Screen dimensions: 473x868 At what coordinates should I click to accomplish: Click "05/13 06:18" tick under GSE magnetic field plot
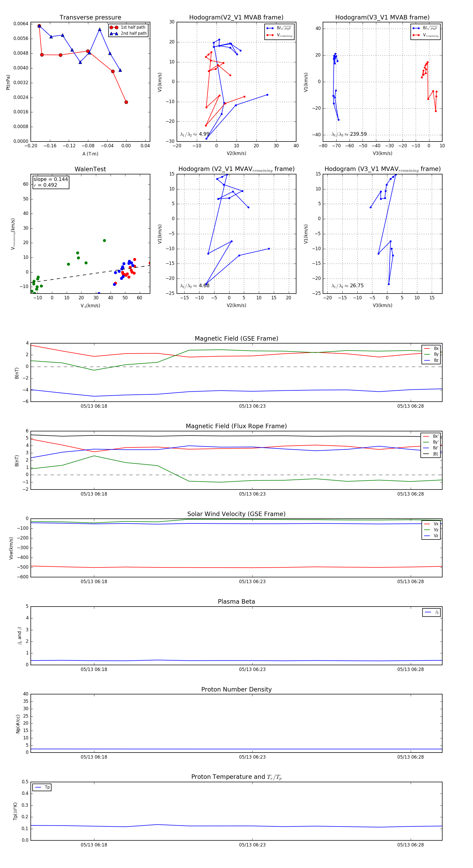94,406
